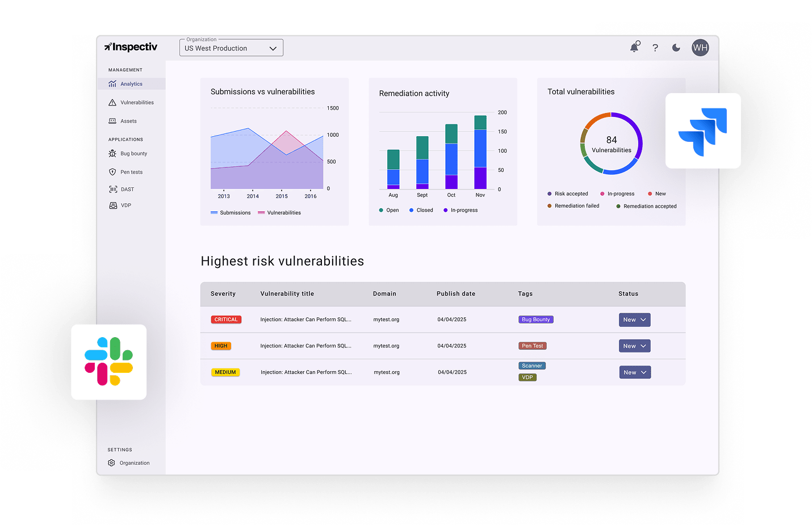This screenshot has height=525, width=812.
Task: Toggle Risk accepted legend item
Action: tap(568, 194)
